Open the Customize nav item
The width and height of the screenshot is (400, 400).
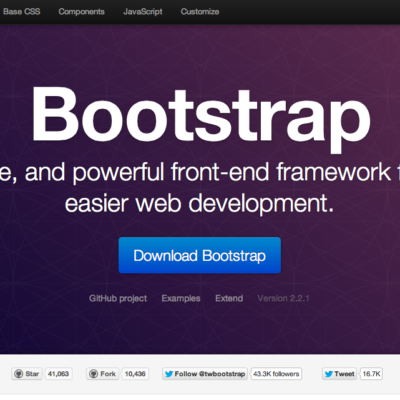pos(200,12)
